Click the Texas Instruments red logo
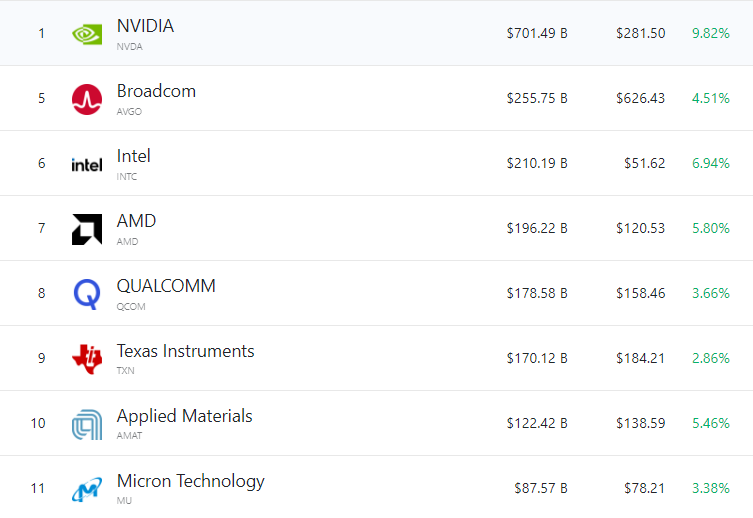 click(x=87, y=359)
